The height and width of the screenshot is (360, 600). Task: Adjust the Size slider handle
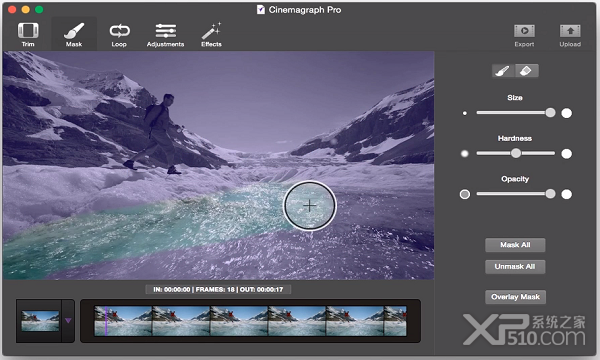(x=550, y=112)
